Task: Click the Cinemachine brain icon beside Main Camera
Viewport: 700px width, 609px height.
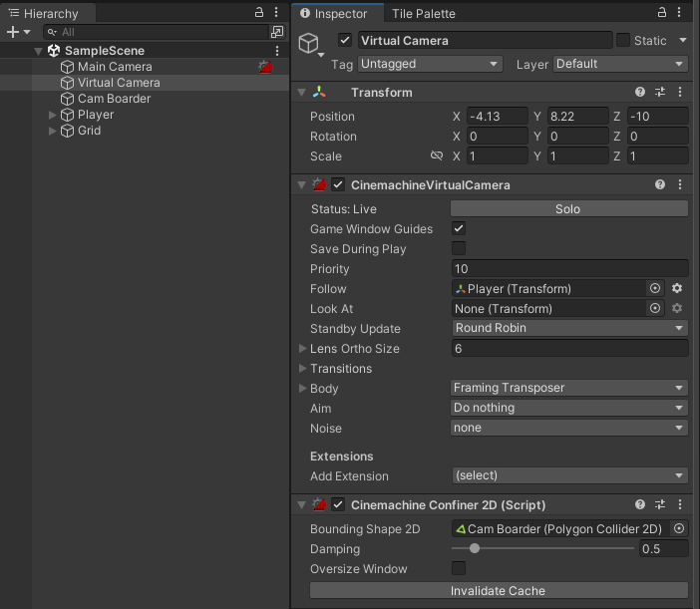Action: (x=265, y=67)
